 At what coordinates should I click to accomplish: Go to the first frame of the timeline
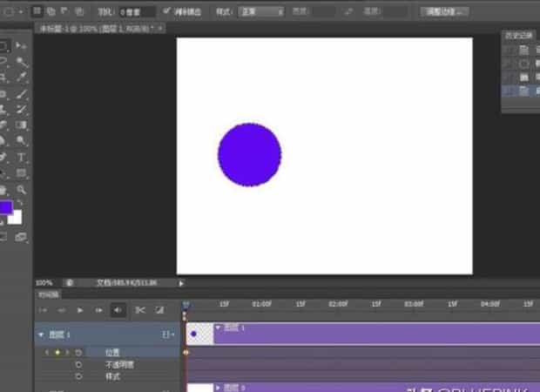tap(43, 309)
